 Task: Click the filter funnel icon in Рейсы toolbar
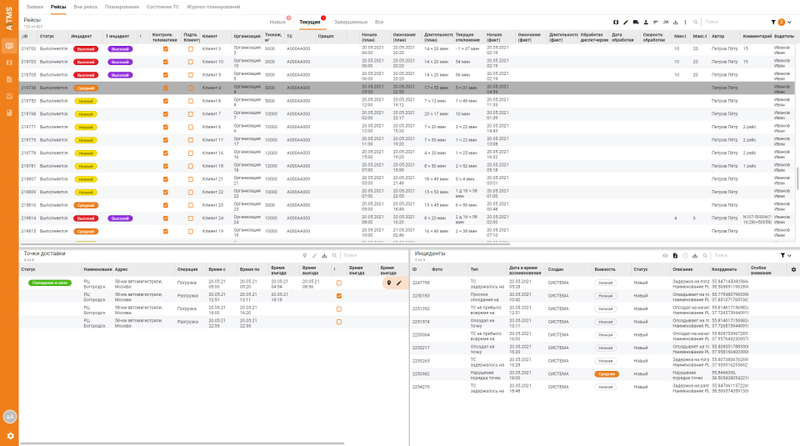coord(773,22)
